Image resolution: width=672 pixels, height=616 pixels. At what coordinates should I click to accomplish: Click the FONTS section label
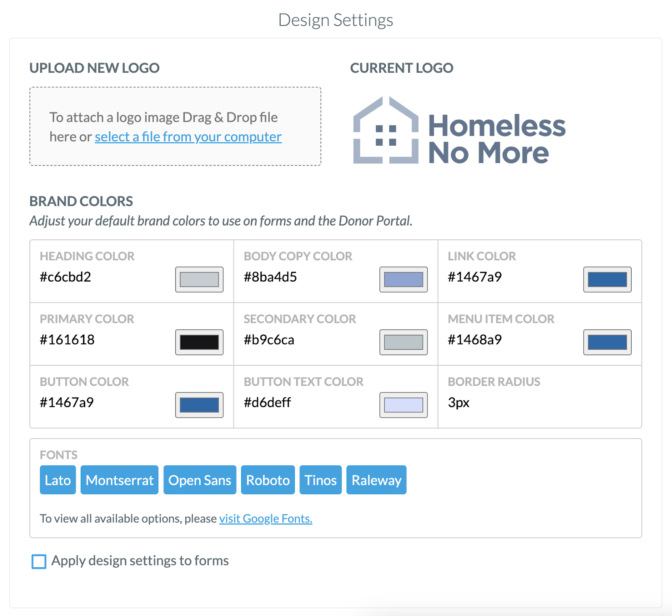59,455
